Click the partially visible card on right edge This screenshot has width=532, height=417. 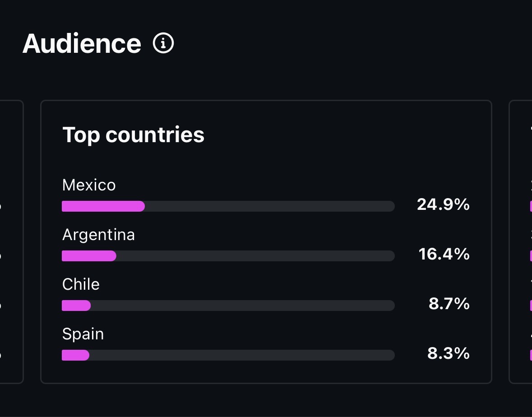point(522,241)
